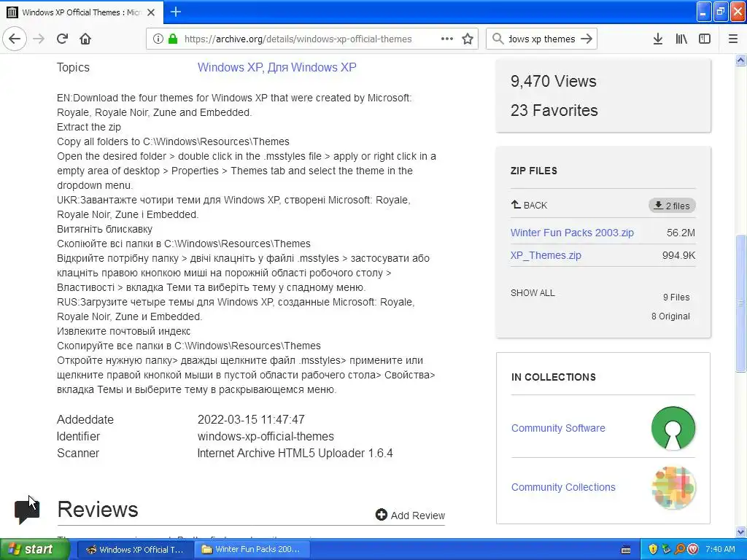
Task: Click the green Community Software logo
Action: (673, 428)
